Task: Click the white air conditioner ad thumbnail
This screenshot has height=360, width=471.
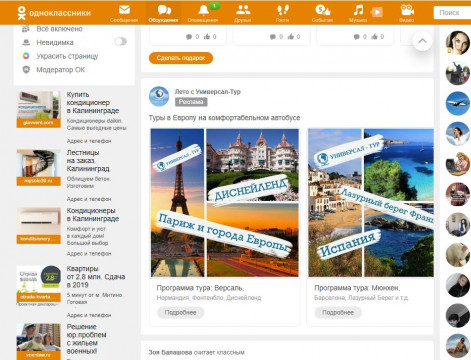Action: [39, 226]
